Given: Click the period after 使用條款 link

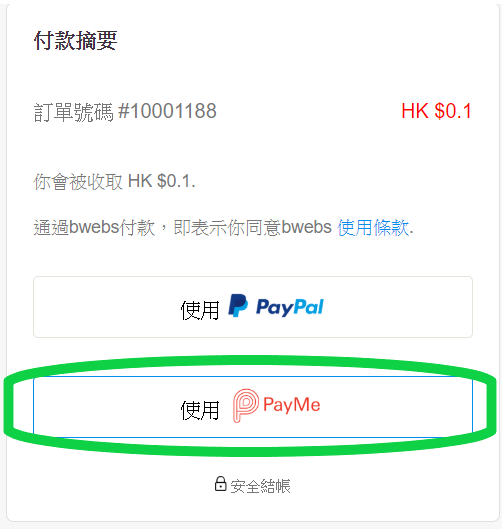Looking at the screenshot, I should [x=411, y=233].
